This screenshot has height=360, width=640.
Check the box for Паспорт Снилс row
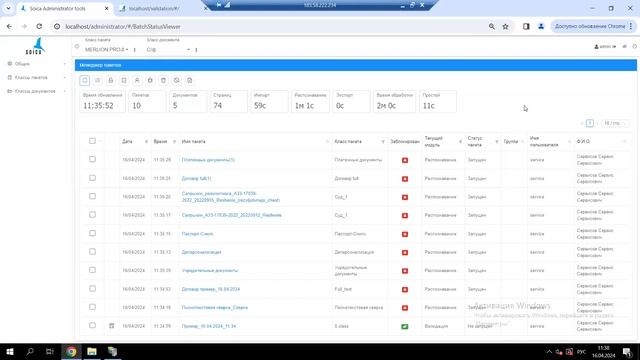pos(92,233)
